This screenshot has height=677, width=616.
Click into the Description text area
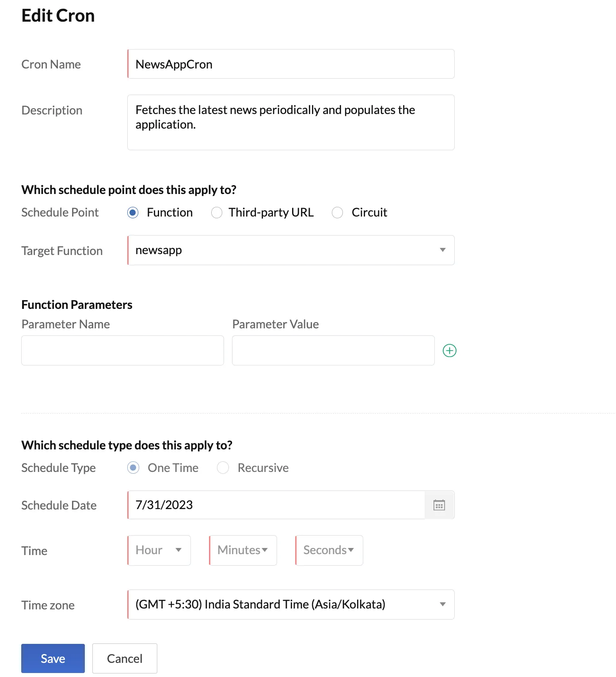pyautogui.click(x=291, y=122)
